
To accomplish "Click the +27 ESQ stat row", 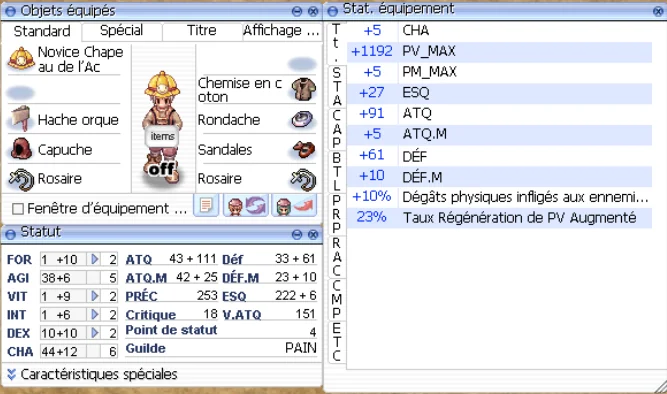I will coord(499,93).
